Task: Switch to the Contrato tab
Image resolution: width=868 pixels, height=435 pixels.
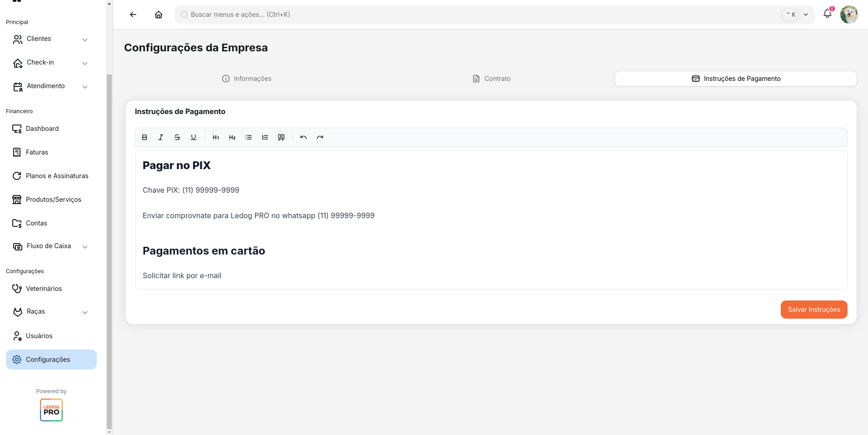Action: pos(491,78)
